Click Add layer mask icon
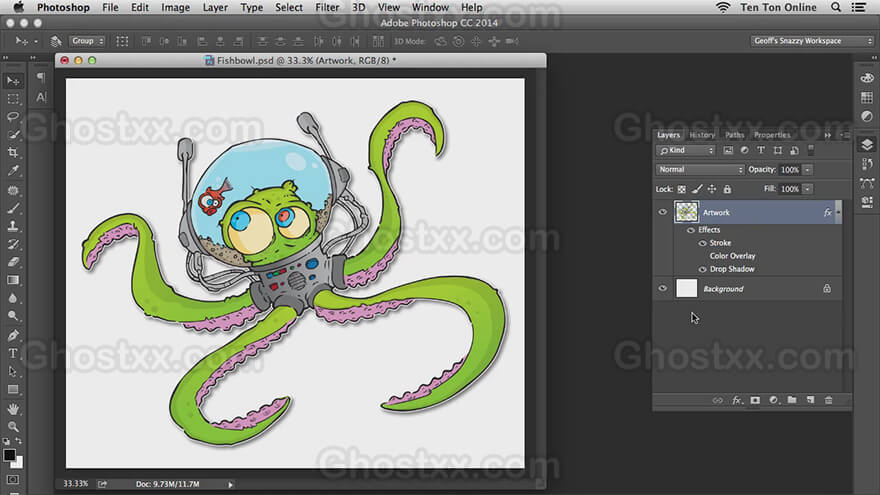The height and width of the screenshot is (495, 880). [755, 400]
